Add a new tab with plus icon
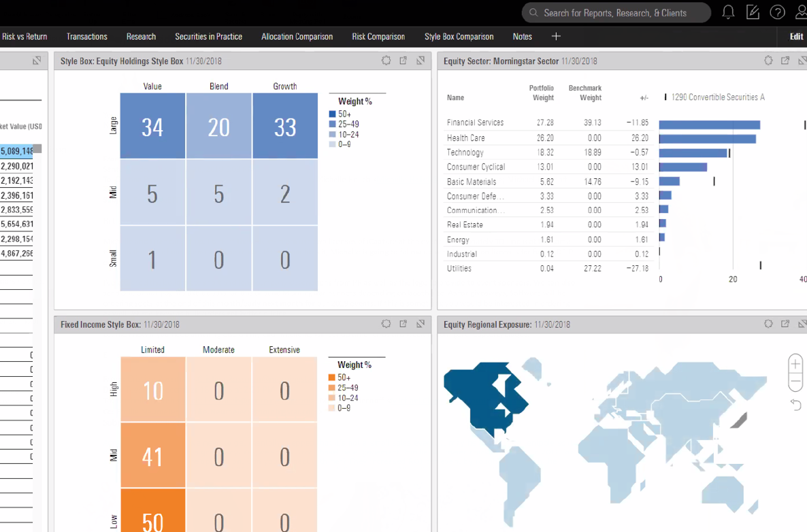Screen dimensions: 807x532 (x=556, y=36)
